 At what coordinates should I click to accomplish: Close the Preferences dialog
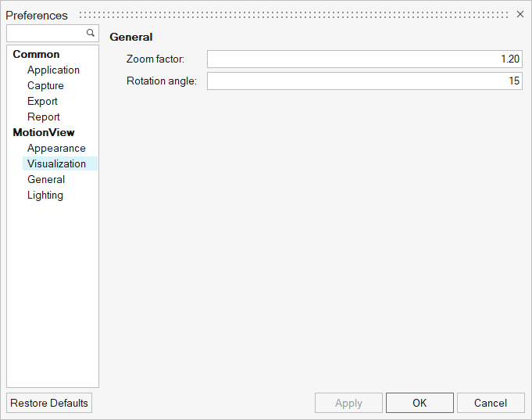[x=520, y=14]
